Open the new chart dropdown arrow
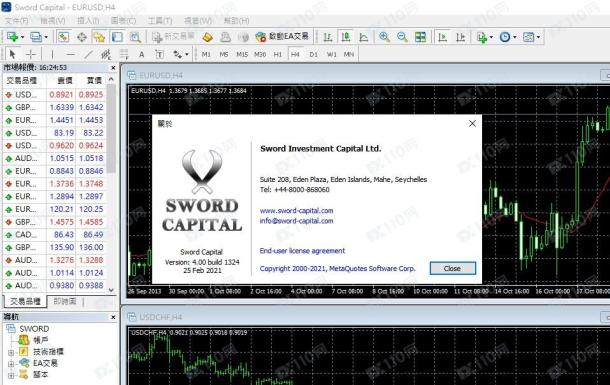The width and height of the screenshot is (610, 385). tap(22, 37)
